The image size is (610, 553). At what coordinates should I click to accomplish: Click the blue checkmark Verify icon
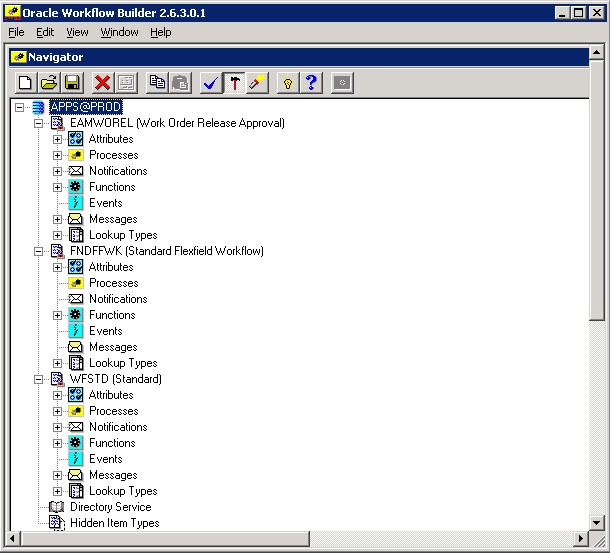point(210,83)
